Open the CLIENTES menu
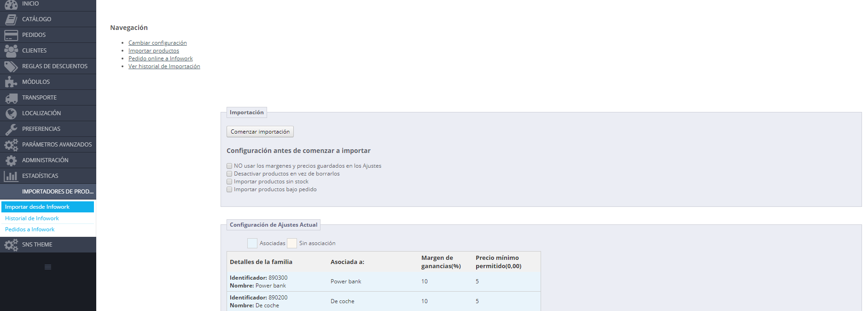Screen dimensions: 868x311 point(48,51)
